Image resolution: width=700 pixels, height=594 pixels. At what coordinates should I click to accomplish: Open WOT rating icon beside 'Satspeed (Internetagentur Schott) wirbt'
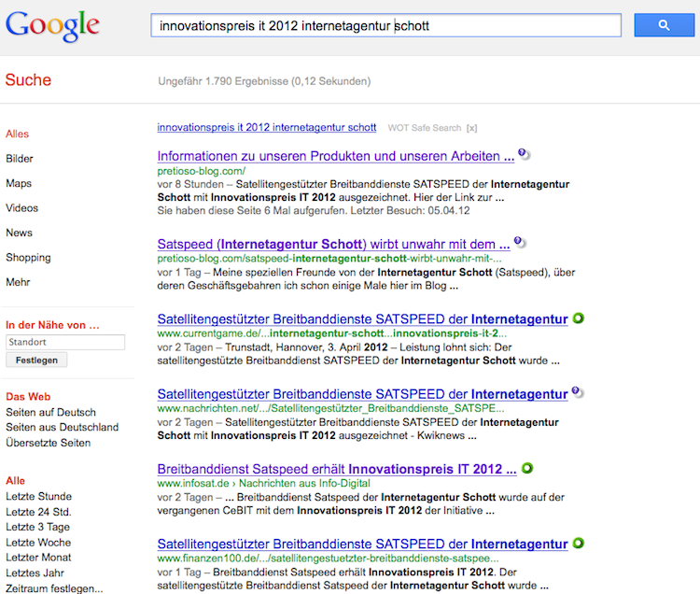tap(520, 243)
